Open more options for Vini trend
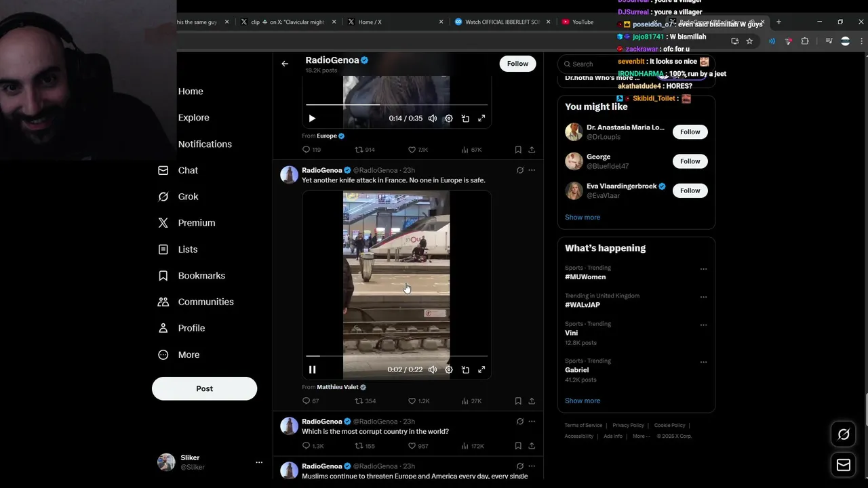Image resolution: width=868 pixels, height=488 pixels. point(703,325)
